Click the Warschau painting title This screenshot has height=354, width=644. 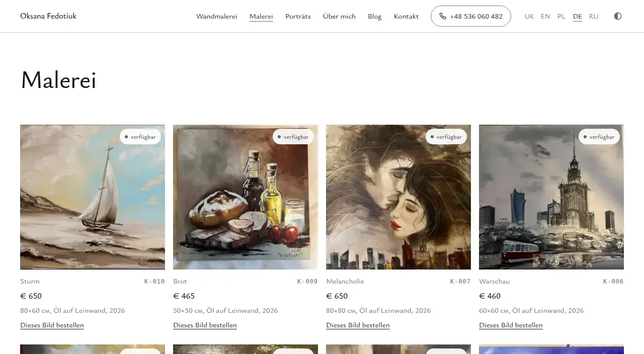coord(494,282)
